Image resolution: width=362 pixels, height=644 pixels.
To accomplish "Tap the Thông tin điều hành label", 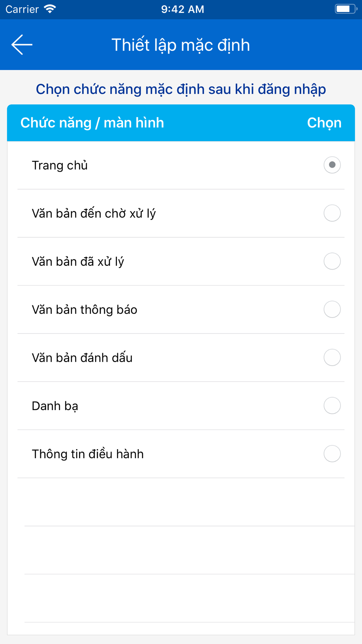I will point(88,454).
